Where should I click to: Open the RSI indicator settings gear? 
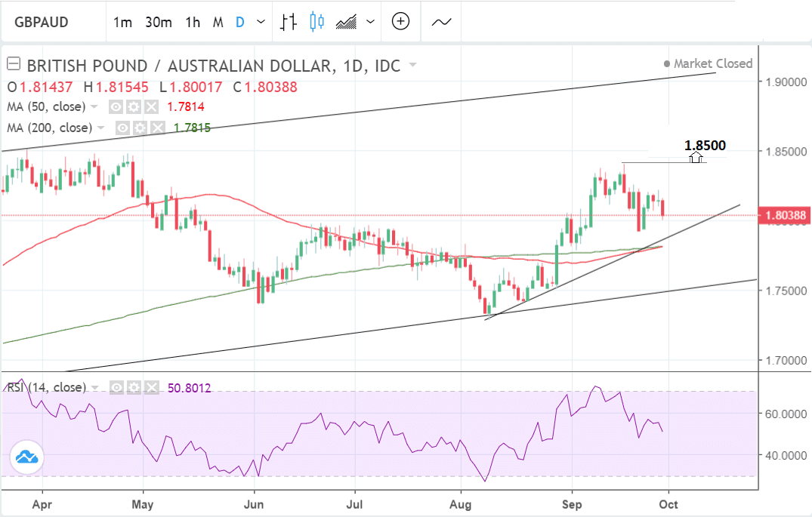133,388
